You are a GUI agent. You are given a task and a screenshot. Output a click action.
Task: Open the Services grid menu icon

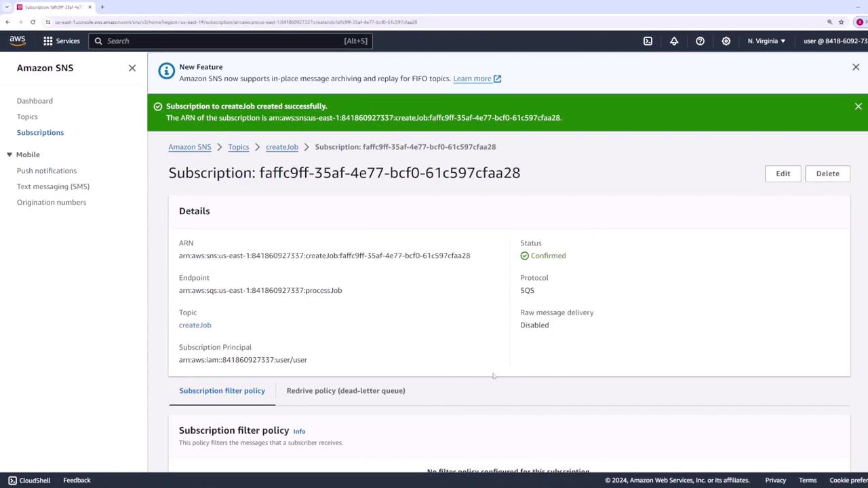[x=48, y=41]
